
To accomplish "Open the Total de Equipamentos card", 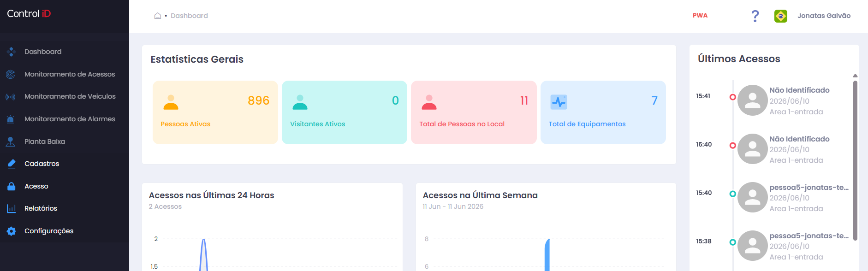I will tap(603, 112).
